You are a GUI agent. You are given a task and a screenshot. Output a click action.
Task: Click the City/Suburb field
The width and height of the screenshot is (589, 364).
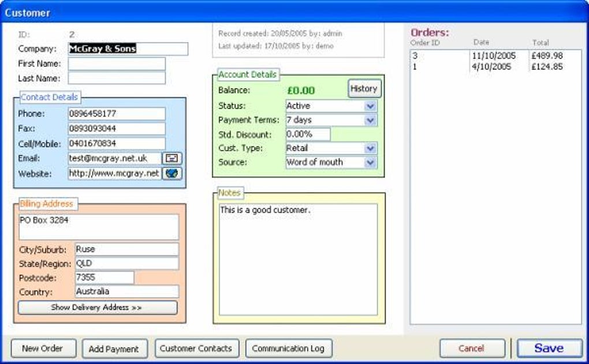tap(127, 249)
